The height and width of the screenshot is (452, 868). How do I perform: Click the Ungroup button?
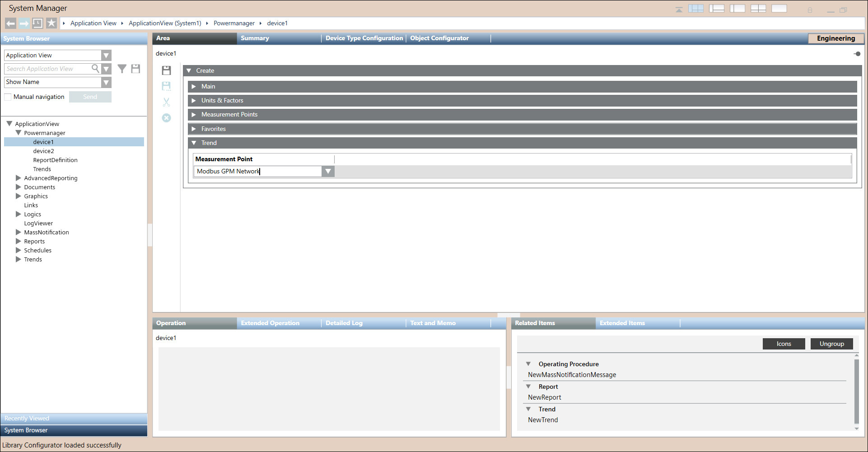click(831, 344)
